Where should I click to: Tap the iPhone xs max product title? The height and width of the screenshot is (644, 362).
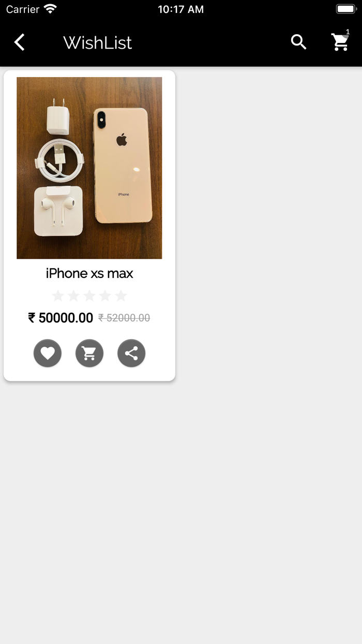[89, 273]
